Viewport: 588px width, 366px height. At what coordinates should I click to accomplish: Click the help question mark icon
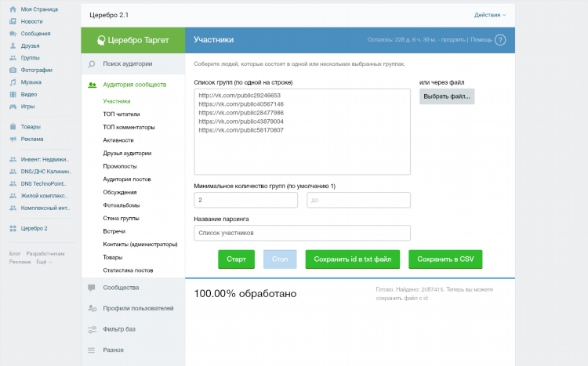tap(500, 40)
